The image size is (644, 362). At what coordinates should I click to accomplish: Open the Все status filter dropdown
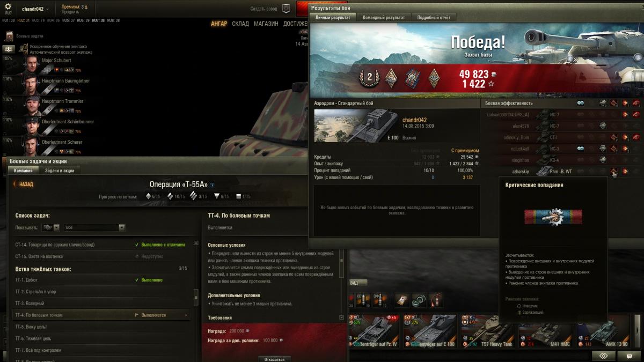94,227
